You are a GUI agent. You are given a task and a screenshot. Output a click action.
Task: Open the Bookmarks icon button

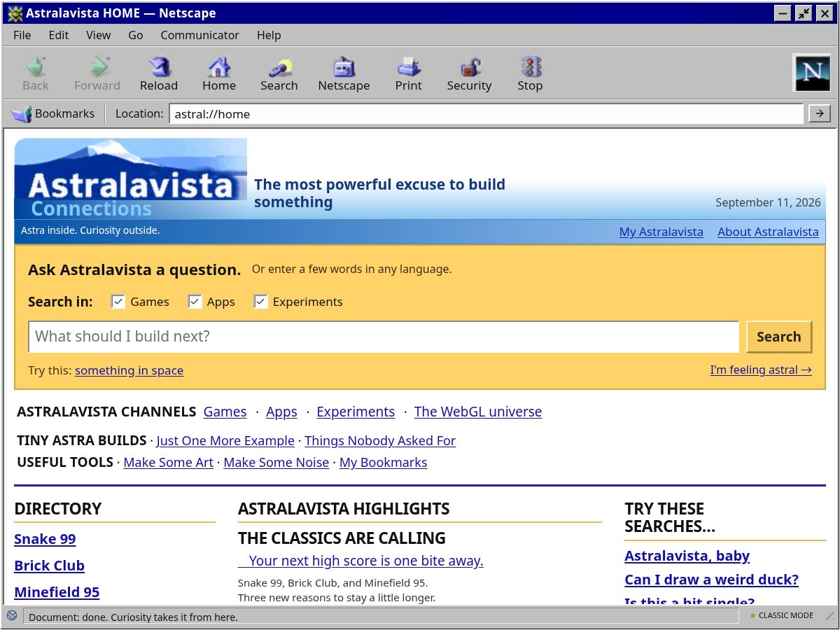click(x=53, y=113)
